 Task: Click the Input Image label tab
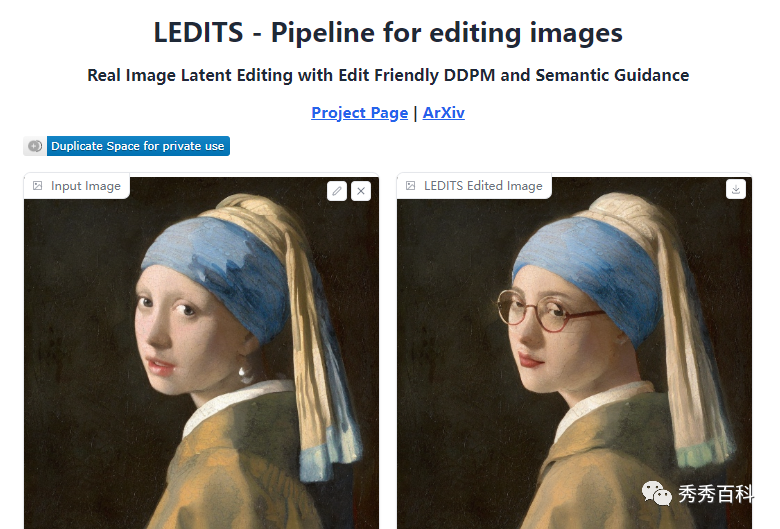(77, 186)
